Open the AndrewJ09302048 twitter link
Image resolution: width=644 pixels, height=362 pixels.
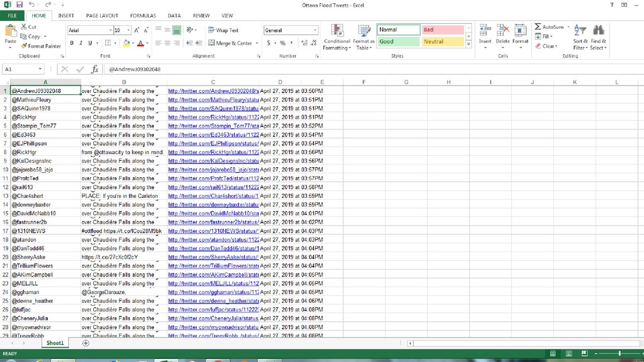[214, 91]
